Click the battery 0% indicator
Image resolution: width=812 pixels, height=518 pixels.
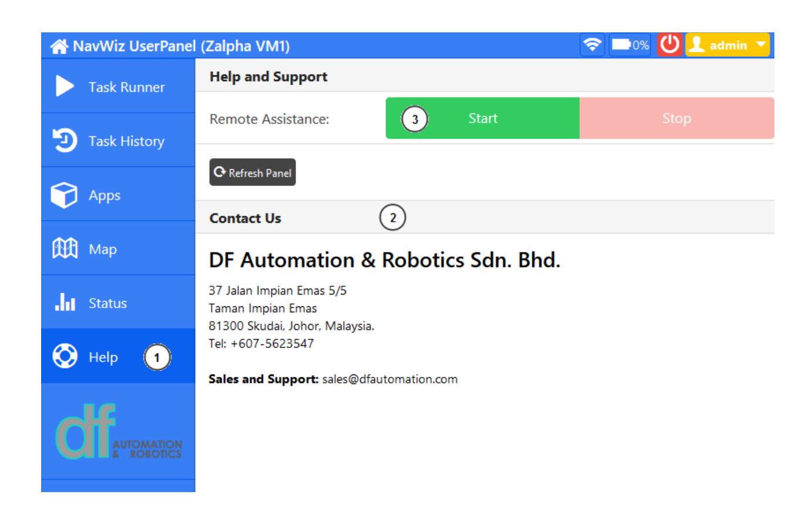point(631,45)
